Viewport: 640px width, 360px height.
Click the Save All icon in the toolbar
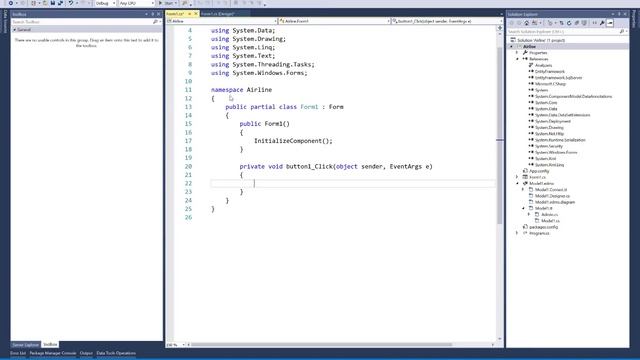[x=60, y=3]
